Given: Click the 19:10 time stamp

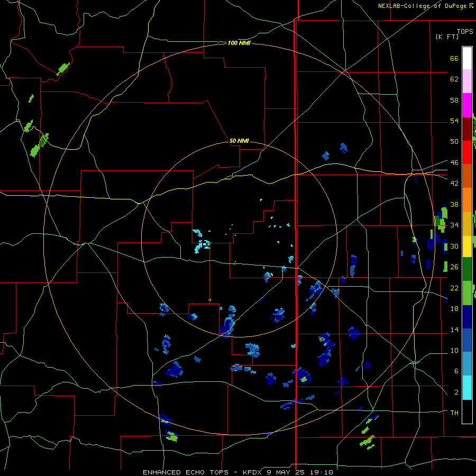Looking at the screenshot, I should pos(322,472).
